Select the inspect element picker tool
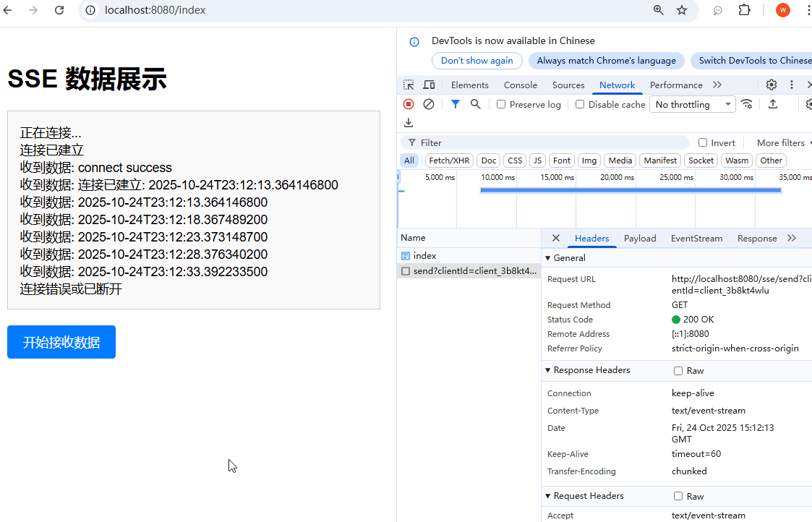The width and height of the screenshot is (812, 522). point(409,85)
